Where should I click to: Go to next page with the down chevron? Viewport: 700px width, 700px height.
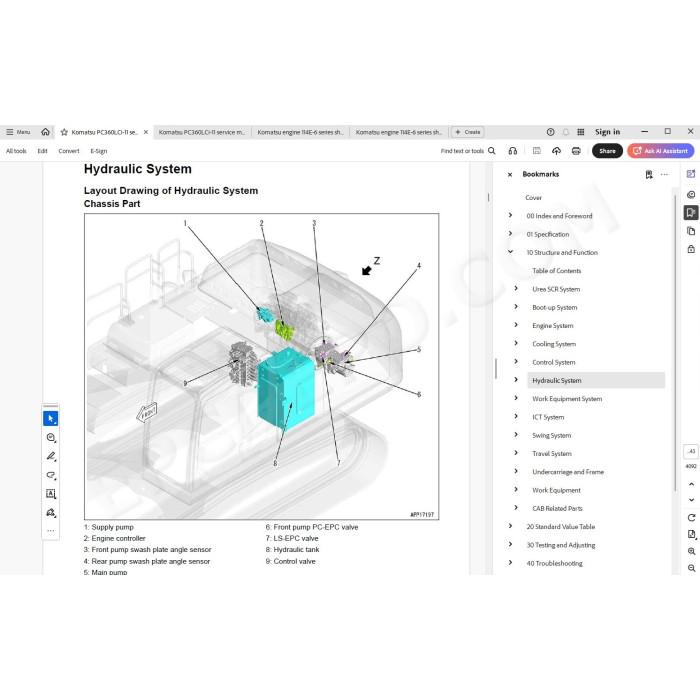[691, 500]
